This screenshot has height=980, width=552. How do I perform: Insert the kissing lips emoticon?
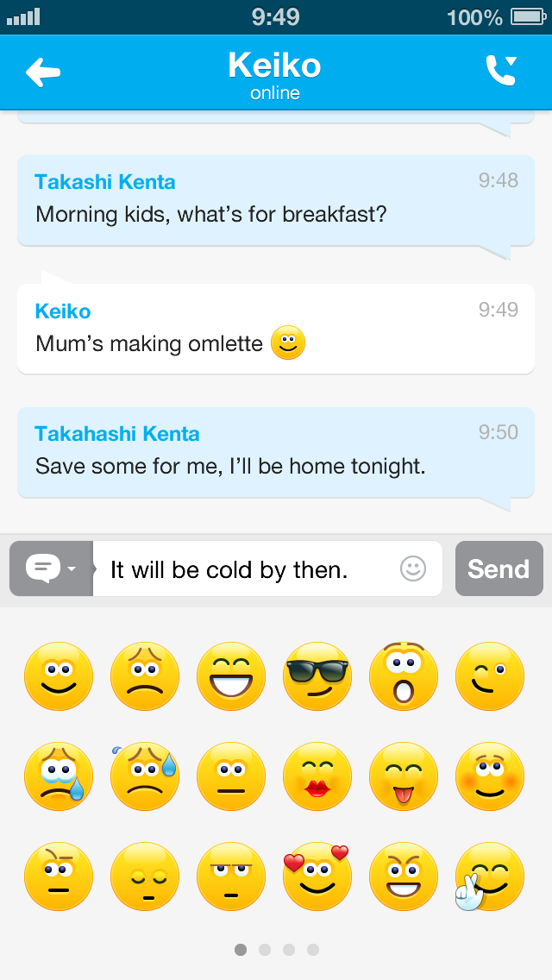coord(317,776)
